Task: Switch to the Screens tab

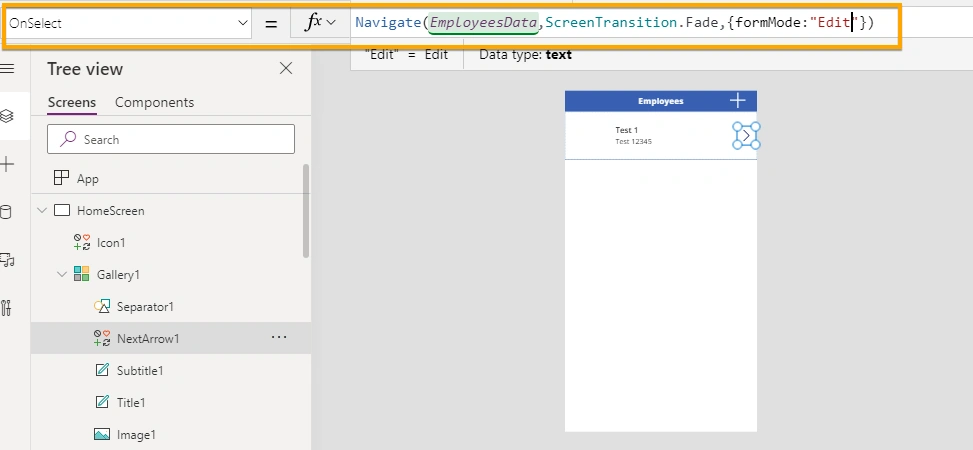Action: click(x=72, y=102)
